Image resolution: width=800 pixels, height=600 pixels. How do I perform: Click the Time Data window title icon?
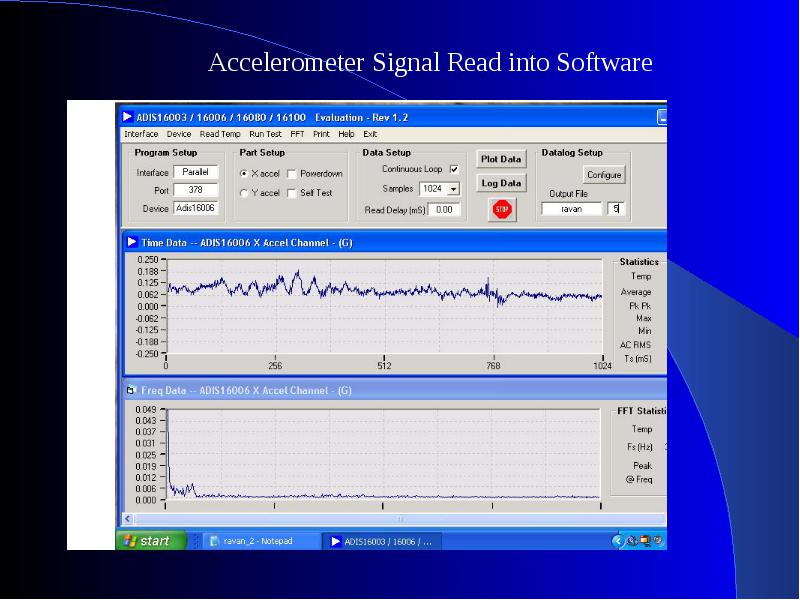tap(132, 242)
